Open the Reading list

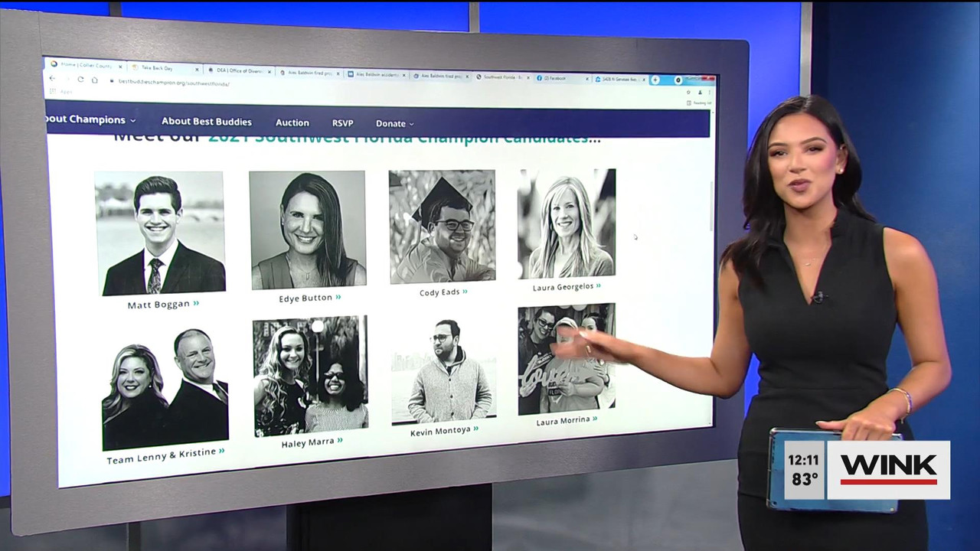click(x=700, y=103)
